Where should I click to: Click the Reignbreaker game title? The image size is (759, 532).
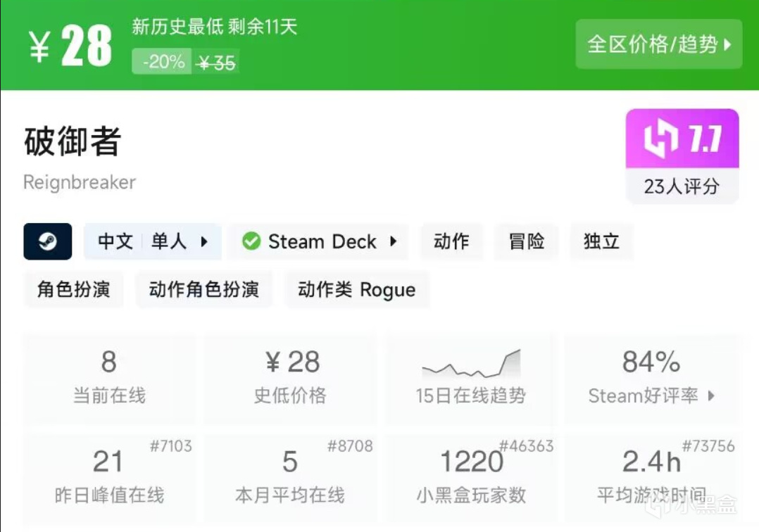click(80, 182)
